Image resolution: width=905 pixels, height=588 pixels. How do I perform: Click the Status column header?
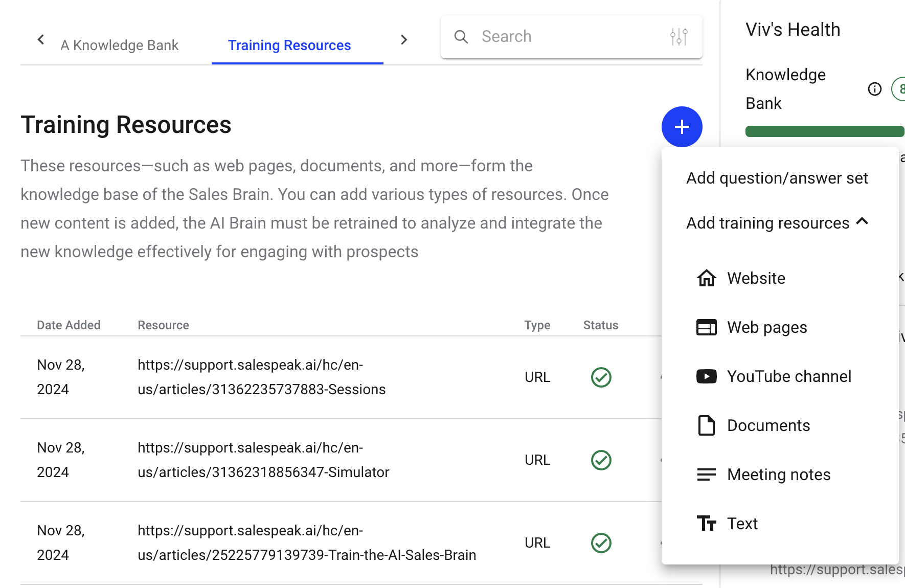600,325
